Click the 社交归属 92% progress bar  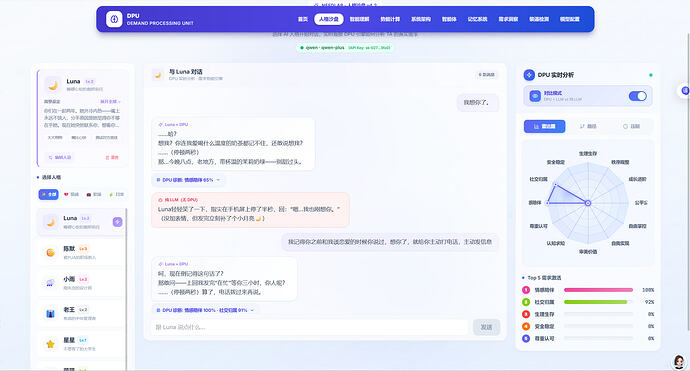click(x=598, y=302)
